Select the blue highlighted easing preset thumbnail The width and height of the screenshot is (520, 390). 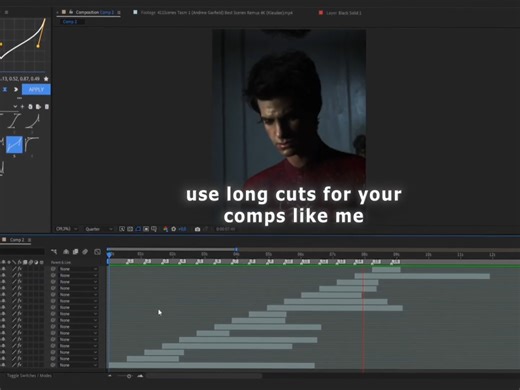click(x=14, y=145)
